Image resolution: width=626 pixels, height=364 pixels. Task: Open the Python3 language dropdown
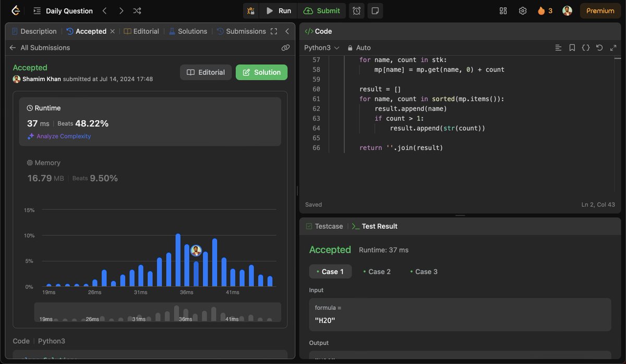(x=322, y=47)
